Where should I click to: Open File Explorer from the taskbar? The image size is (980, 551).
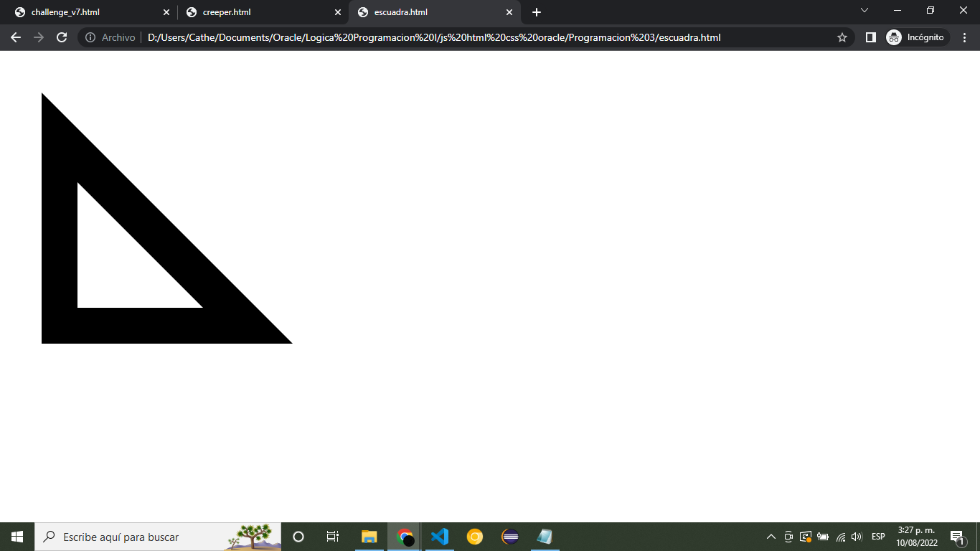[x=369, y=537]
